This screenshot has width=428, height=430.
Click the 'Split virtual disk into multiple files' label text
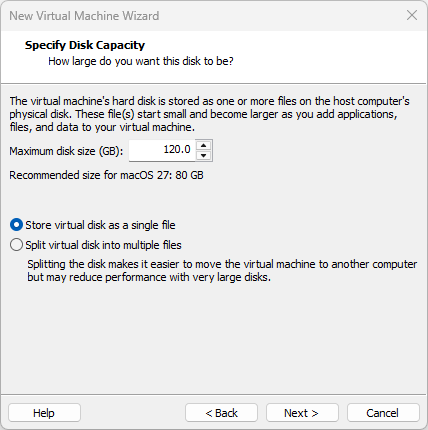click(103, 245)
